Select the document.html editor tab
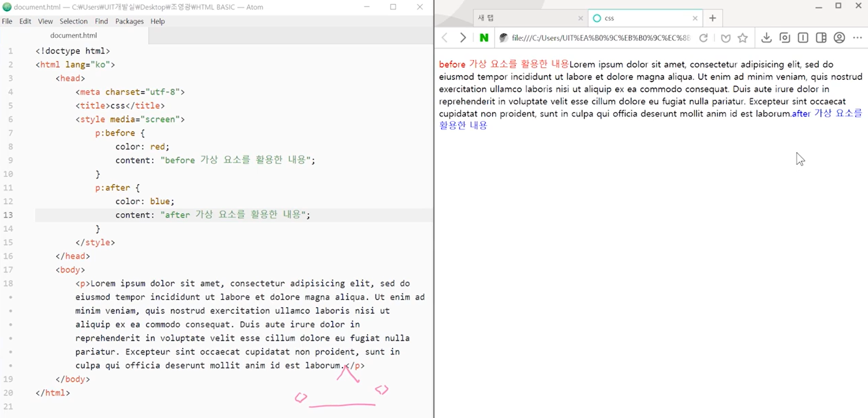Viewport: 868px width, 418px height. pos(73,35)
